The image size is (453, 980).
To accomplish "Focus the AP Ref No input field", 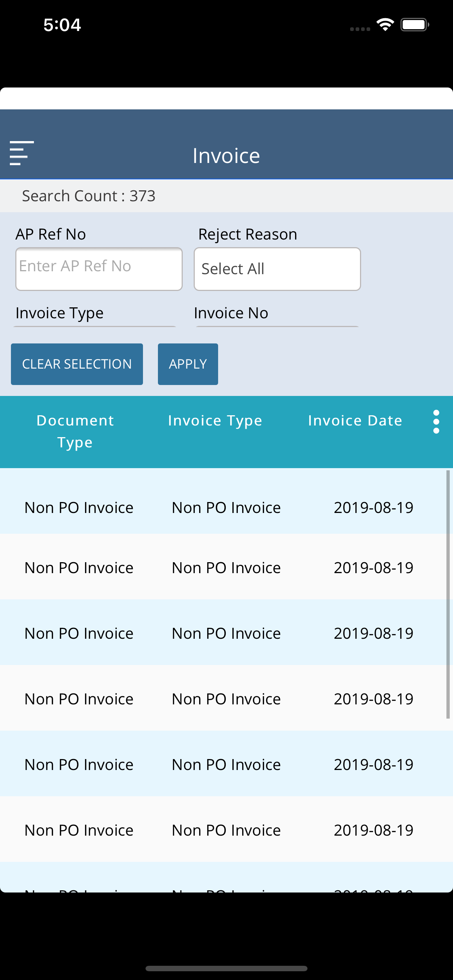I will point(99,269).
